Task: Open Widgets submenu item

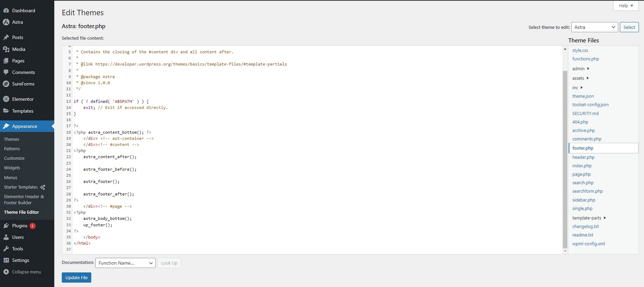Action: tap(12, 168)
